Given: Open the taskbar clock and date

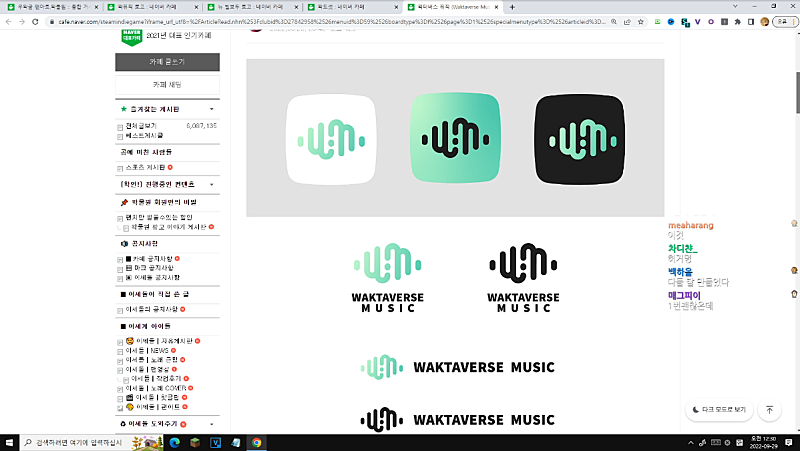Looking at the screenshot, I should (764, 442).
